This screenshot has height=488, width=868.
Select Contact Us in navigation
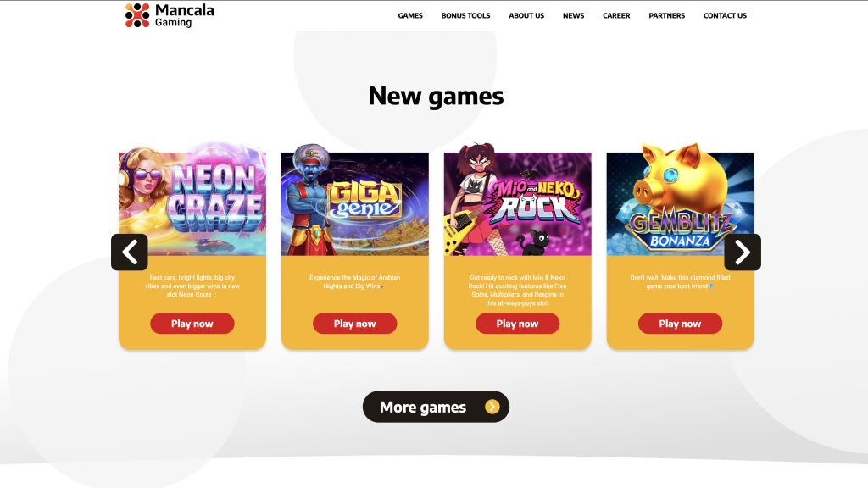pos(725,15)
